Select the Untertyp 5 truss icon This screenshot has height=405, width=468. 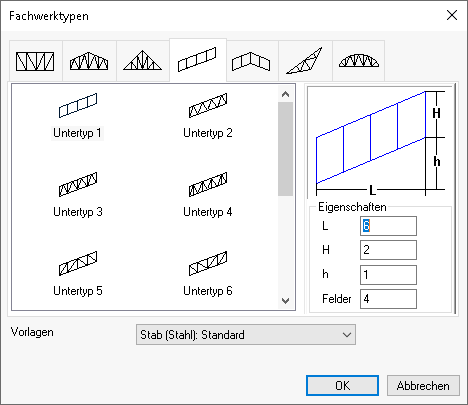click(78, 263)
